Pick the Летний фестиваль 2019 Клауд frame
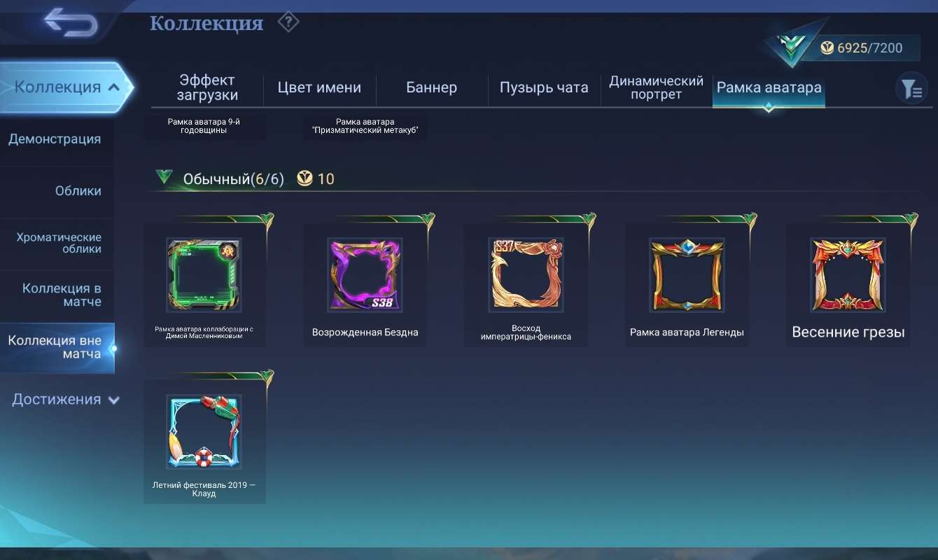938x560 pixels. tap(204, 442)
